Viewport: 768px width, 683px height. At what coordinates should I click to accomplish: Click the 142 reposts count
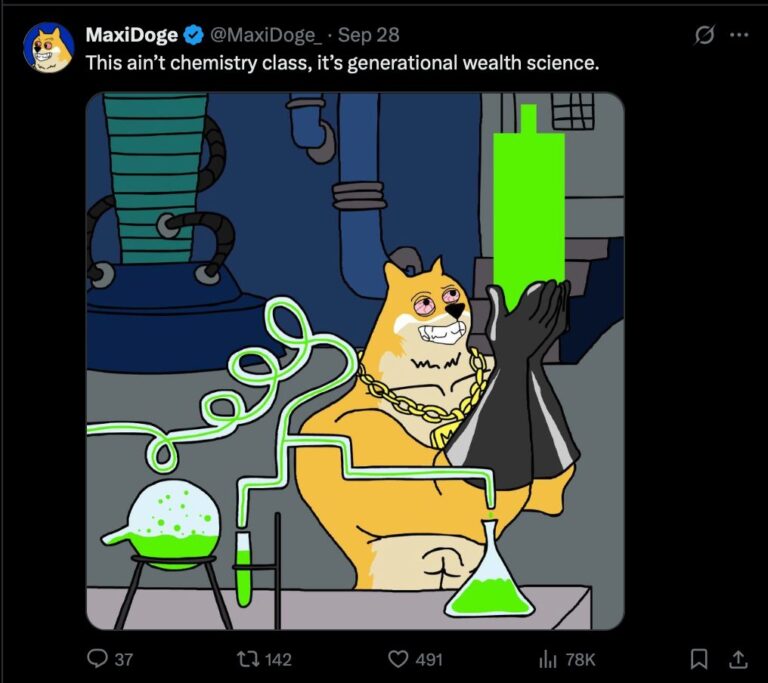277,659
